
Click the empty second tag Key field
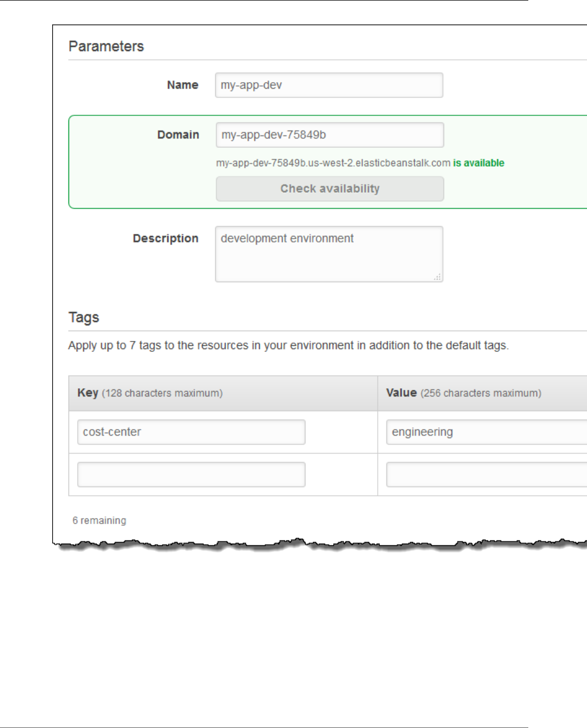[191, 475]
